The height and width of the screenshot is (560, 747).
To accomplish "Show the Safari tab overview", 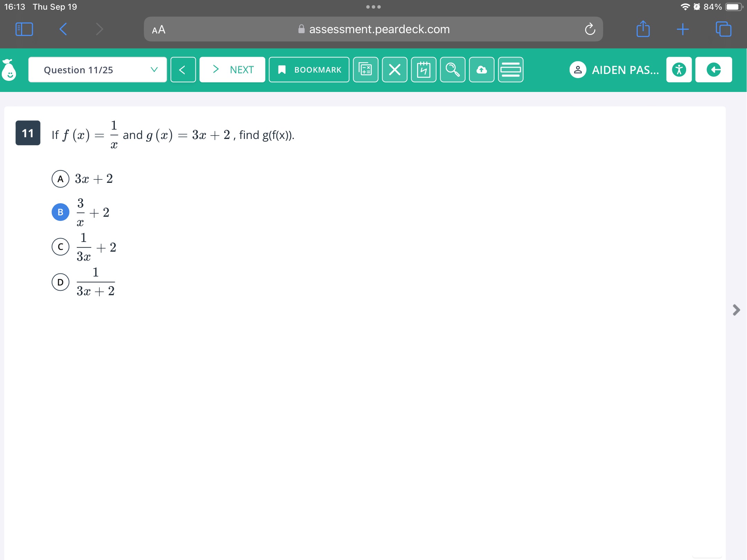I will [x=723, y=29].
